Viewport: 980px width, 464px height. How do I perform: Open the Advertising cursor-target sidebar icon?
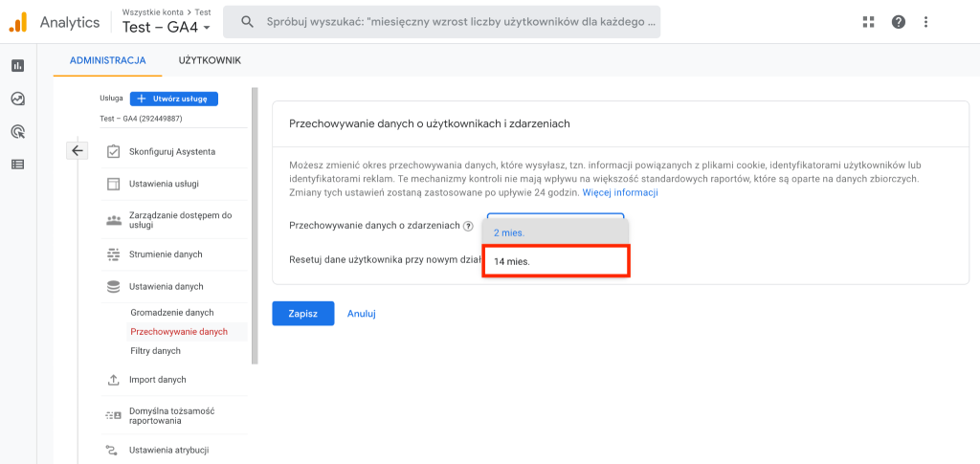click(18, 132)
